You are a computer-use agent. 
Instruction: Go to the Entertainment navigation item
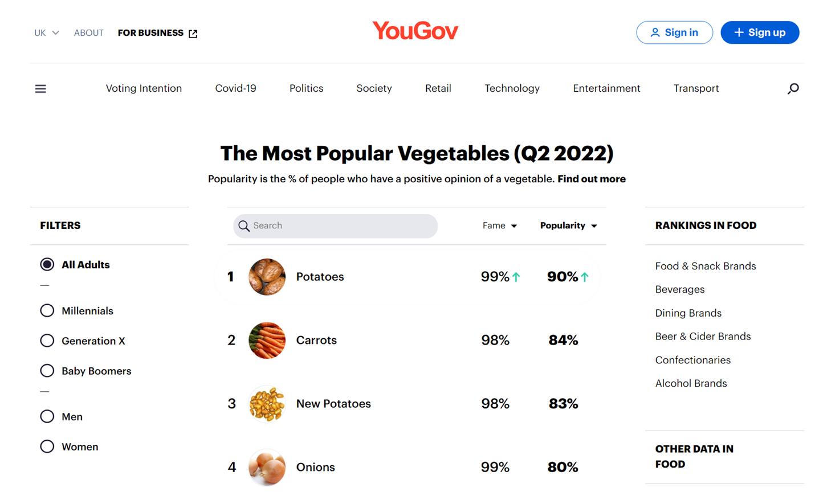tap(606, 88)
